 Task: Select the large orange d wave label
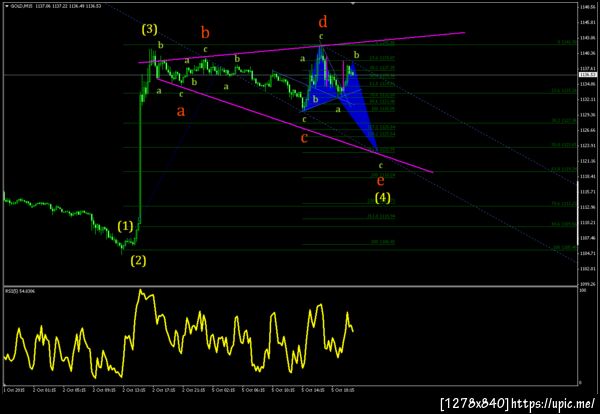[x=323, y=22]
